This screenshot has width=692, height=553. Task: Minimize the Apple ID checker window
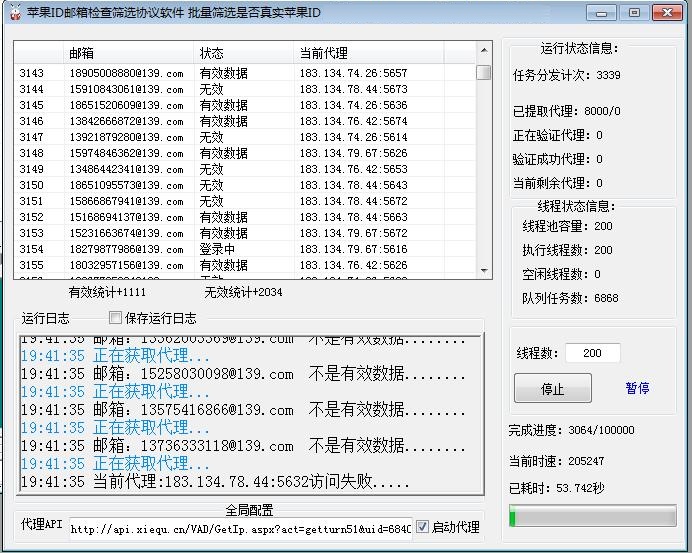point(599,13)
